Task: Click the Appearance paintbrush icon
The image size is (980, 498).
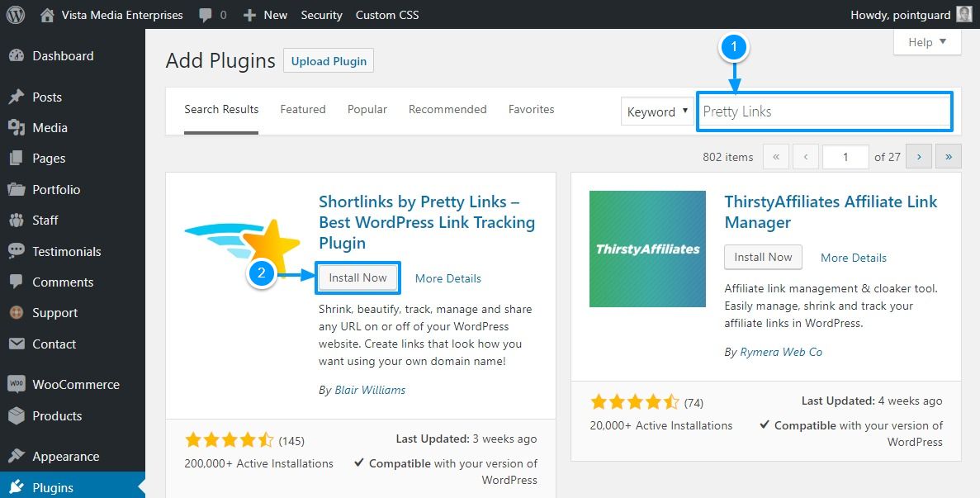Action: (17, 456)
